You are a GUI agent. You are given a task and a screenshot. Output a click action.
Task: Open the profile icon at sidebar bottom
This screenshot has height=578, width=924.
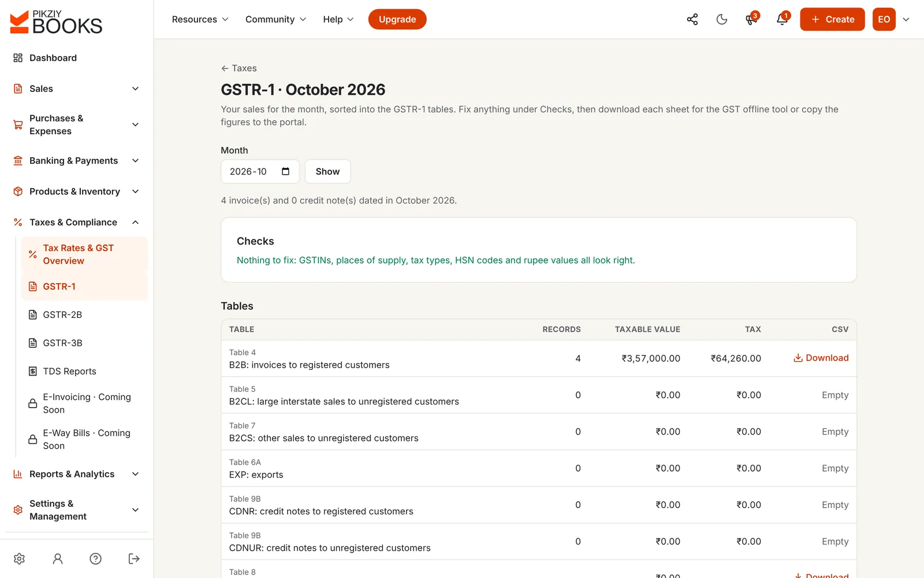(x=58, y=558)
